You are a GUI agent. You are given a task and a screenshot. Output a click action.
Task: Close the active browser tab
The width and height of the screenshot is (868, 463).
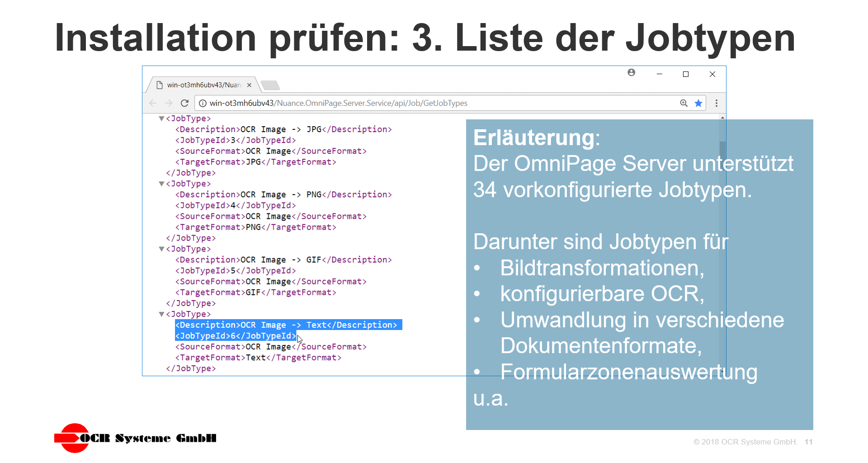(249, 85)
